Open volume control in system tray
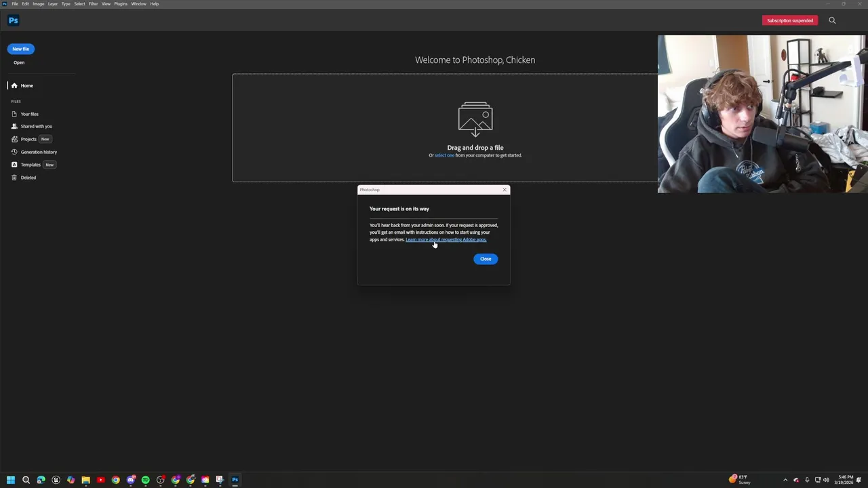Image resolution: width=868 pixels, height=488 pixels. click(826, 480)
